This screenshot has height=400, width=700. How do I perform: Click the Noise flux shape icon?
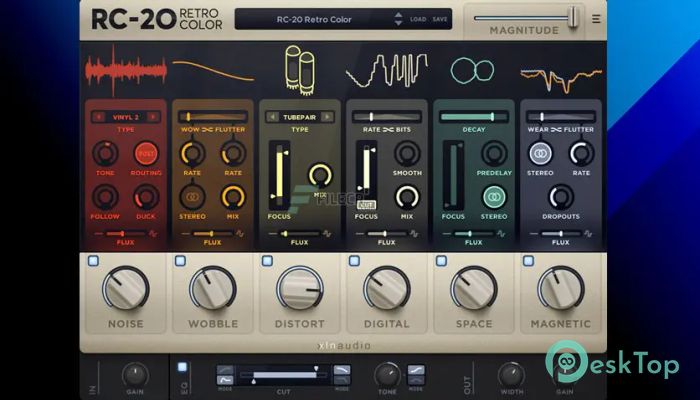(153, 233)
